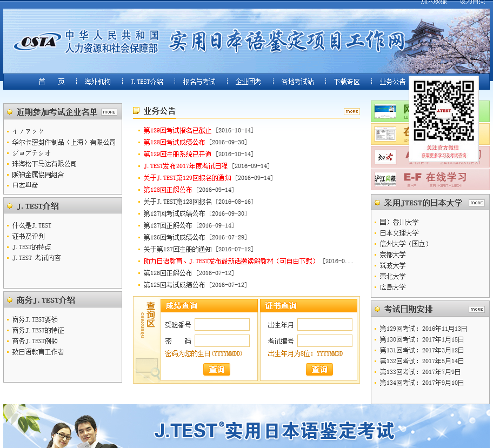Click MORE beside 采用JTEST的日本大学
493x448 pixels.
[x=477, y=203]
